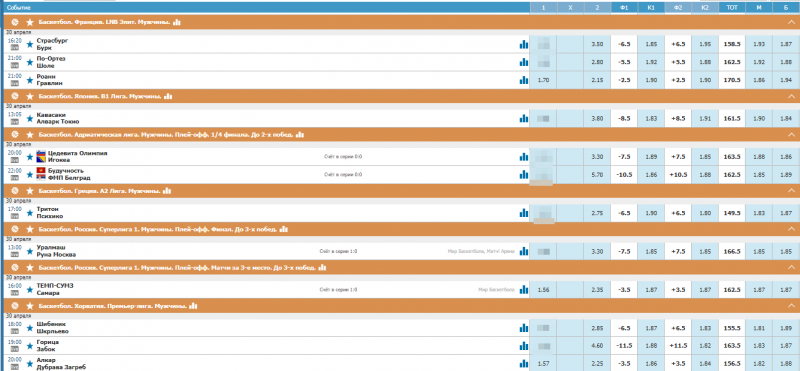Select odds 1.70 for Роанн win
Screen dimensions: 800x371
coord(543,81)
